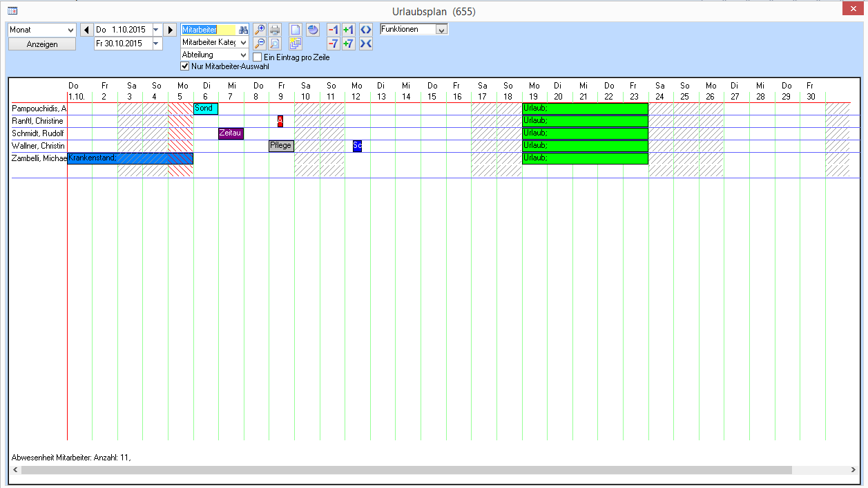Enable 'Ein Eintrag pro Zeile' checkbox
Screen dimensions: 868x488
click(x=258, y=57)
